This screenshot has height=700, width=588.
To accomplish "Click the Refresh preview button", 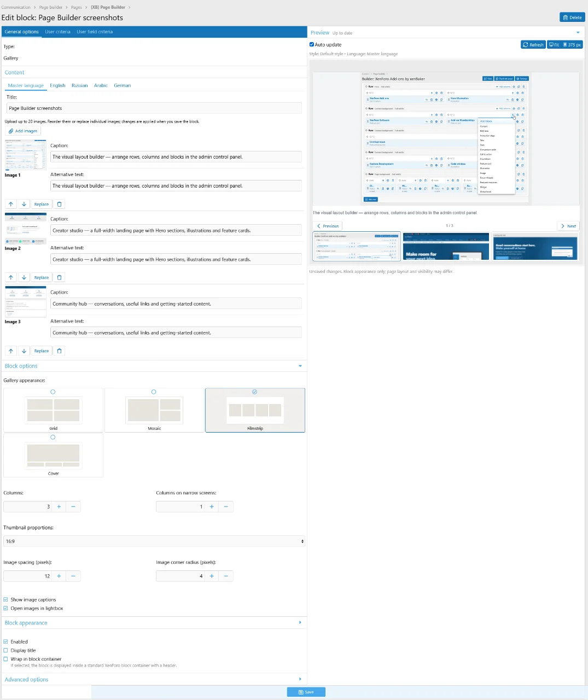I will pyautogui.click(x=533, y=45).
